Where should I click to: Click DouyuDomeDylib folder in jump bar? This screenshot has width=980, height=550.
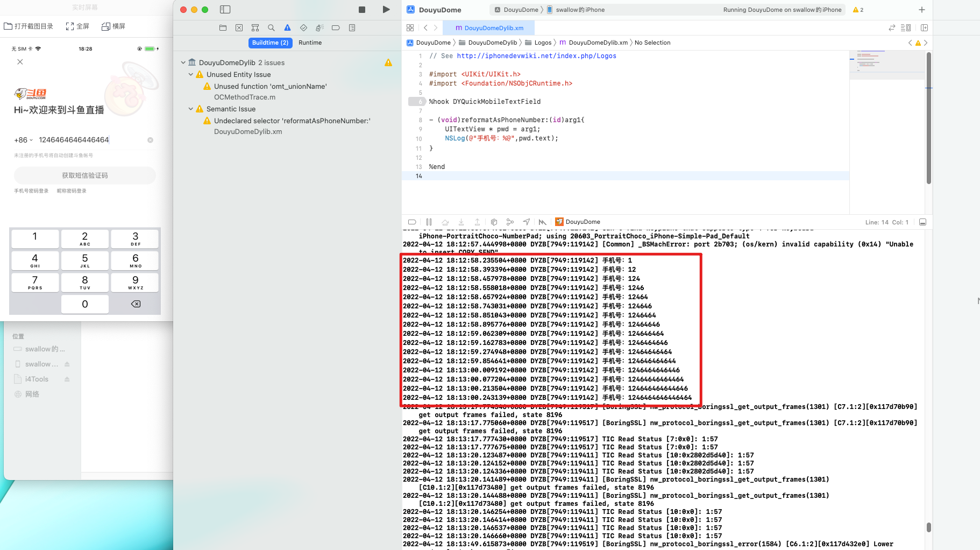[x=488, y=43]
